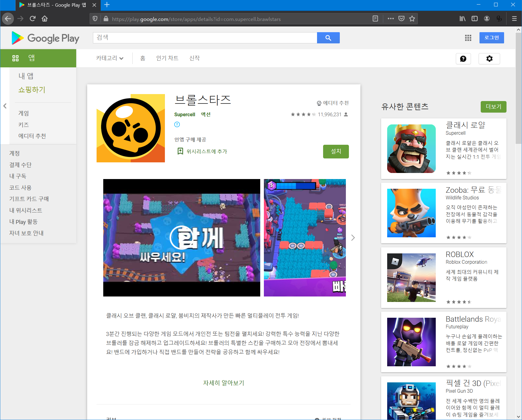Collapse the left sidebar with the chevron
The width and height of the screenshot is (522, 420).
click(5, 106)
